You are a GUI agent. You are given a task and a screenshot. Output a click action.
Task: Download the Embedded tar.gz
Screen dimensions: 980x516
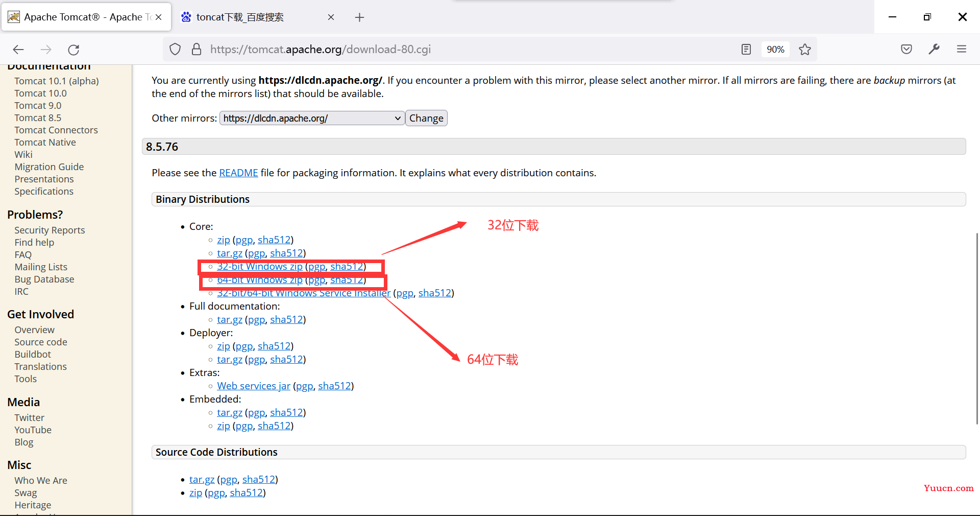pyautogui.click(x=230, y=412)
